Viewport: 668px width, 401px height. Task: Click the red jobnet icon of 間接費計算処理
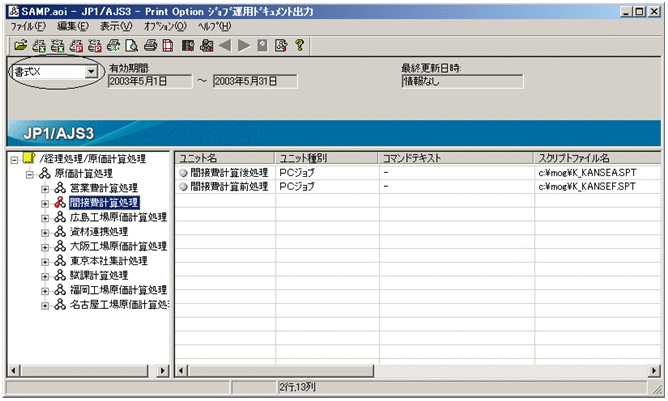click(x=60, y=202)
